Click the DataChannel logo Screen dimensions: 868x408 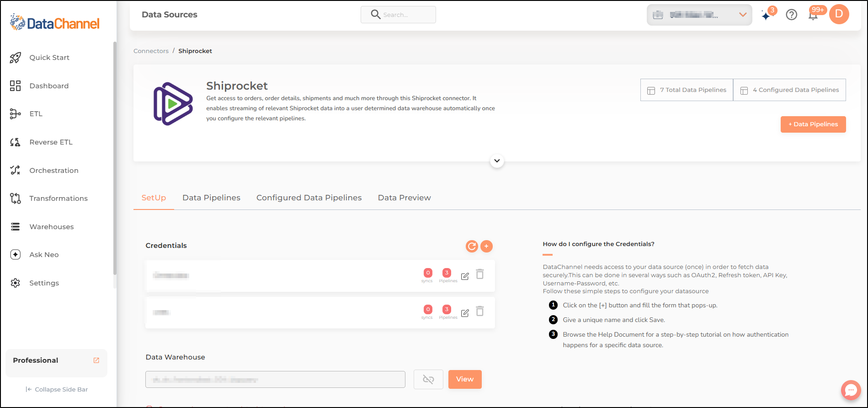(x=55, y=23)
